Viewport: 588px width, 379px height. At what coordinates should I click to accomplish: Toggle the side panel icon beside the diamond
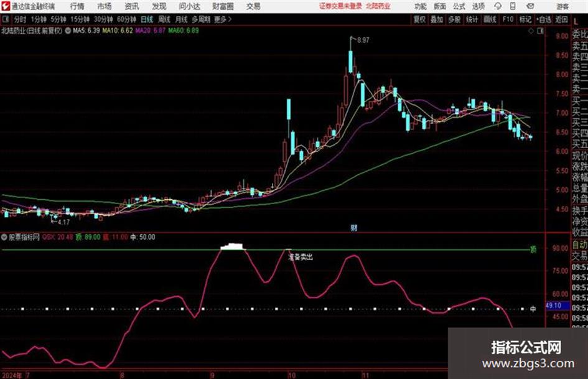(x=540, y=31)
